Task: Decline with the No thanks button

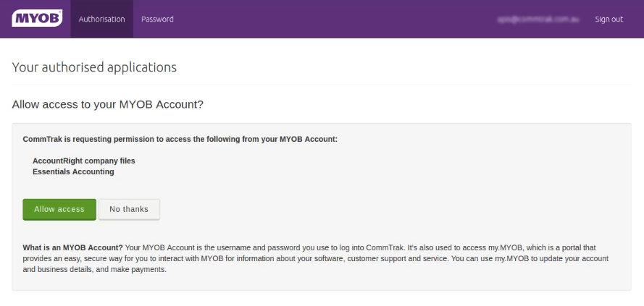Action: pyautogui.click(x=129, y=209)
